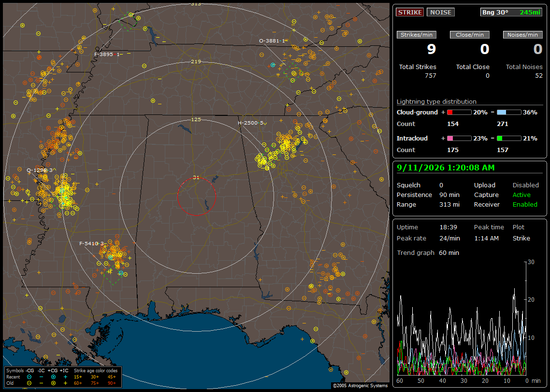Select storm cell label F-3895-1
This screenshot has height=392, width=550.
(107, 54)
